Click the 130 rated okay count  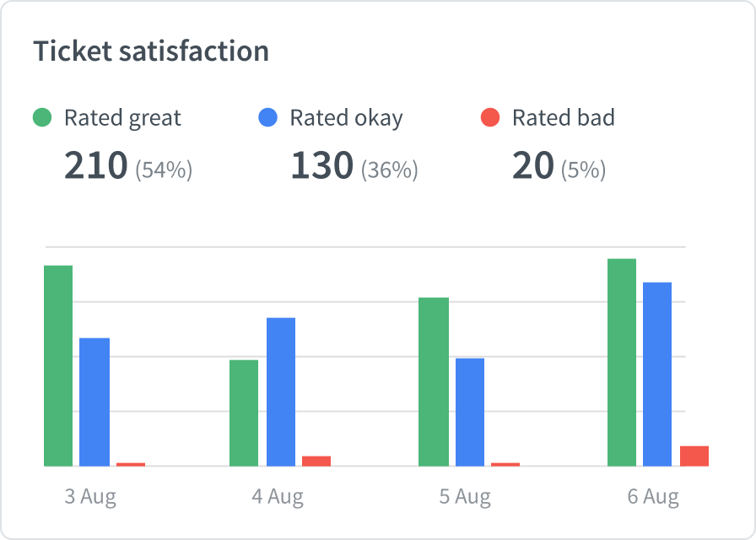(321, 166)
